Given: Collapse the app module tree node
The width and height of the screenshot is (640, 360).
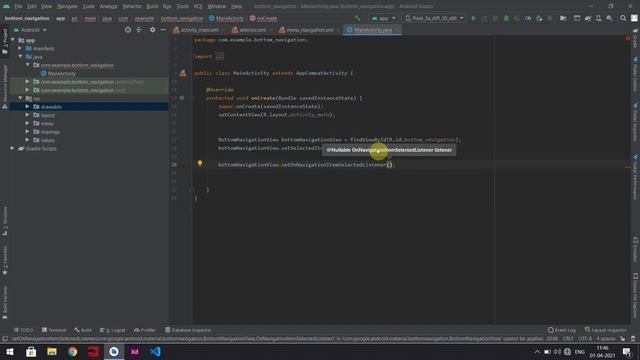Looking at the screenshot, I should pos(13,40).
